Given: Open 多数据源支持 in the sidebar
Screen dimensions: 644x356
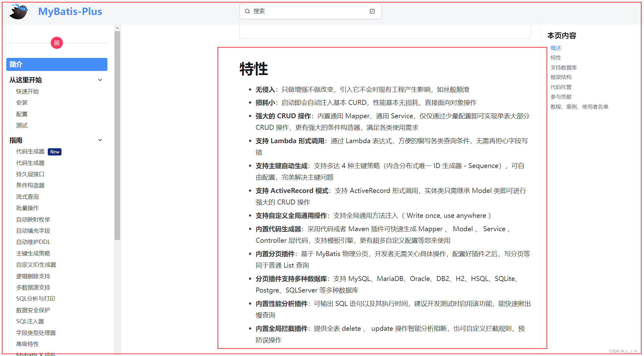Looking at the screenshot, I should [33, 288].
